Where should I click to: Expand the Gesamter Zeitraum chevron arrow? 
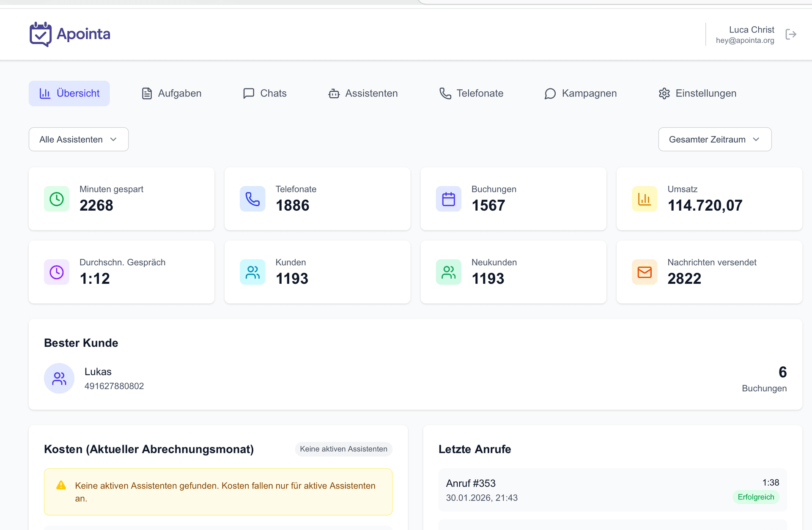pyautogui.click(x=757, y=139)
